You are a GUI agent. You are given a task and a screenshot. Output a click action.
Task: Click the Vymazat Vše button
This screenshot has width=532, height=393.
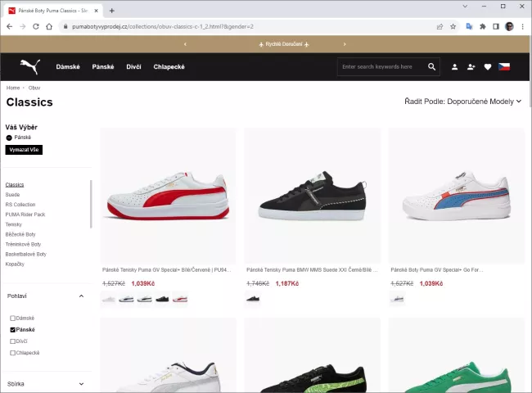coord(24,150)
